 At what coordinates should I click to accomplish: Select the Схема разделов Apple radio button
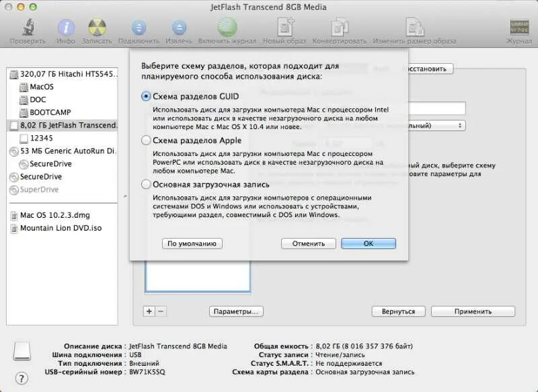[146, 141]
